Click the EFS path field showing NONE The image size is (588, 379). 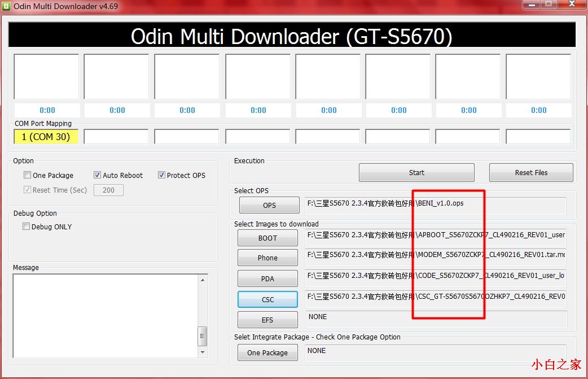[x=437, y=319]
